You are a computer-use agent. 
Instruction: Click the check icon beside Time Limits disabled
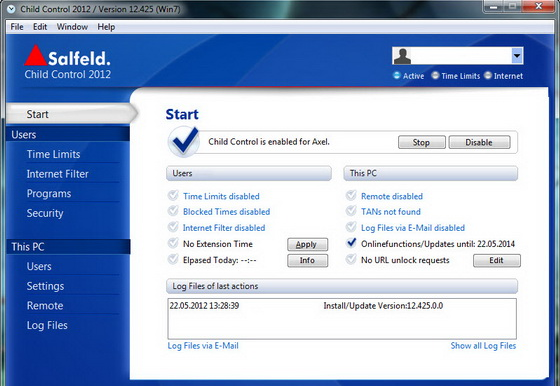point(173,196)
